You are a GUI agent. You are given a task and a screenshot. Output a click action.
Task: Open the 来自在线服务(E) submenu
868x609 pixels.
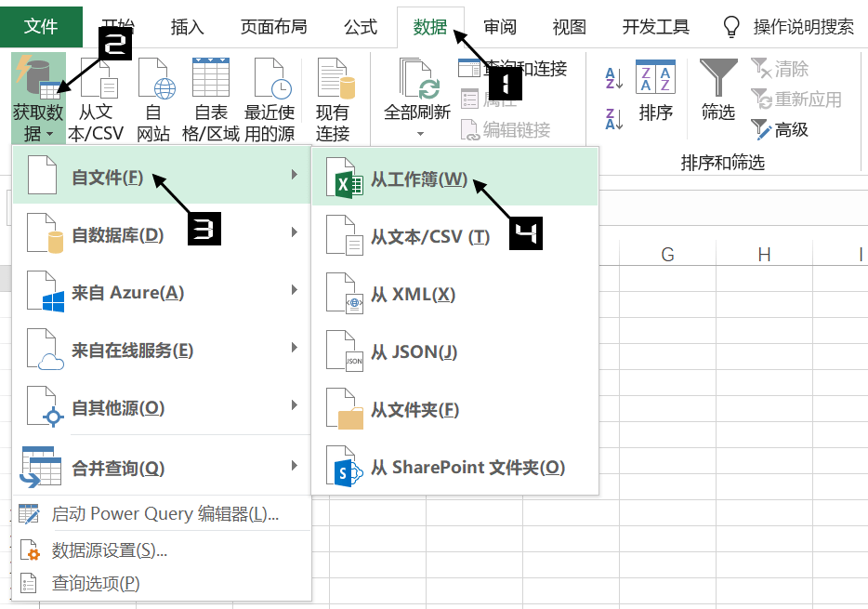pos(161,349)
